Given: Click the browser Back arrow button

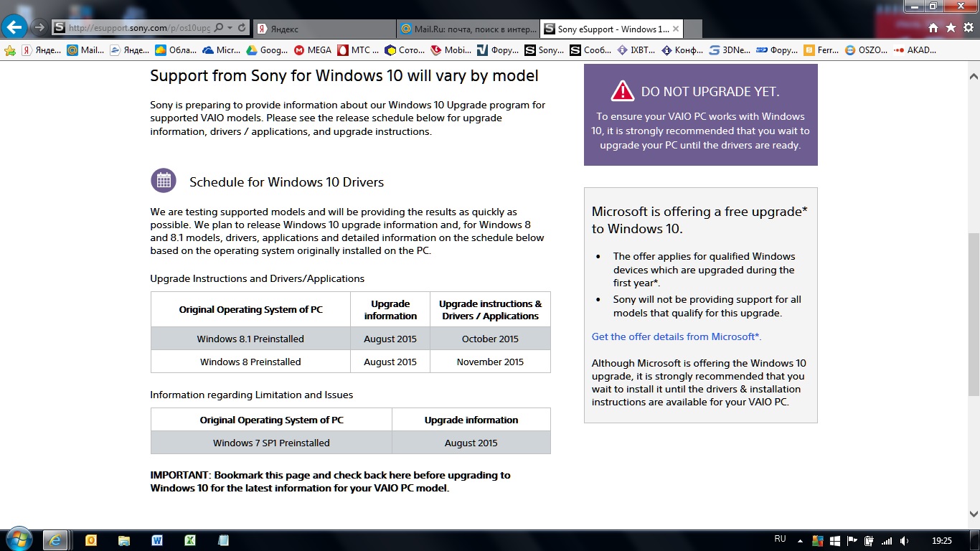Looking at the screenshot, I should tap(14, 28).
